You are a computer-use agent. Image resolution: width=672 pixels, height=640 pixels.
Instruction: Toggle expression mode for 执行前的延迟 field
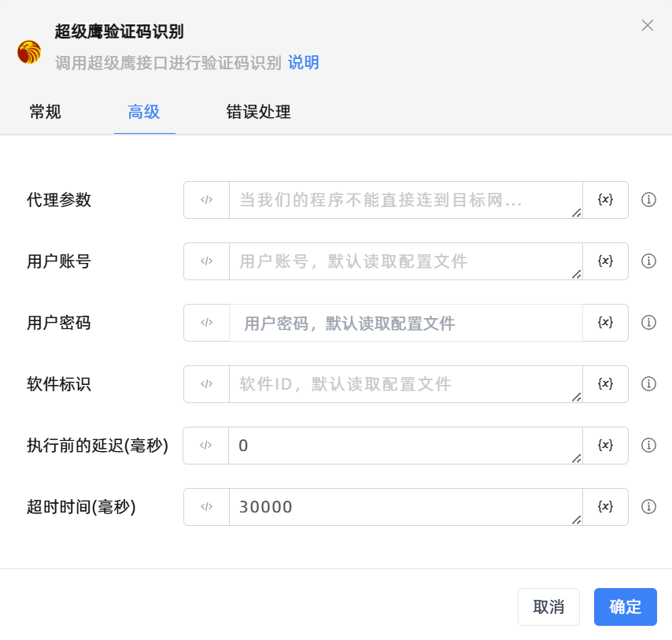click(205, 445)
